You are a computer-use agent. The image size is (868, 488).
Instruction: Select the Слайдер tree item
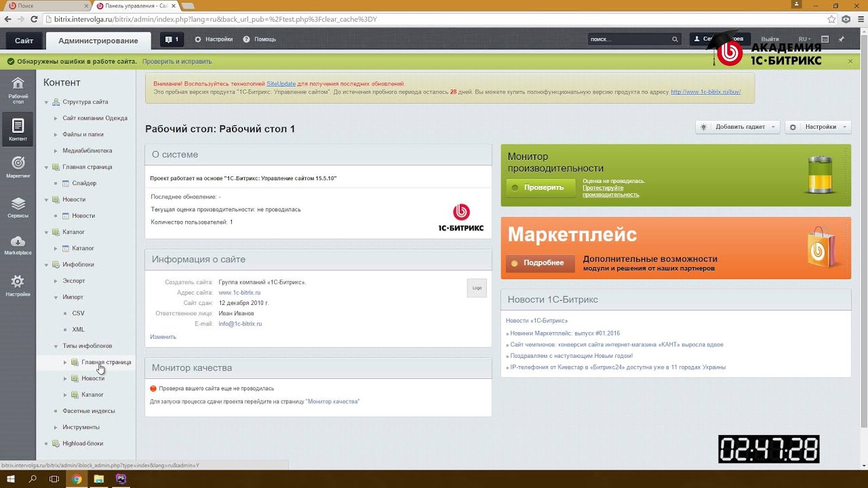[x=85, y=183]
